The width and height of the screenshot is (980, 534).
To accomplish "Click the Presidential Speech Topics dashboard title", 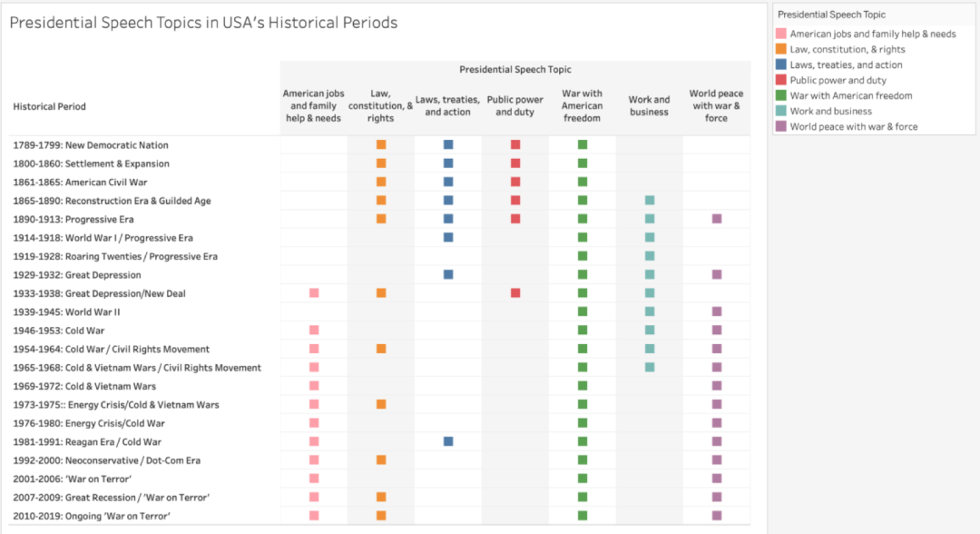I will [x=204, y=23].
